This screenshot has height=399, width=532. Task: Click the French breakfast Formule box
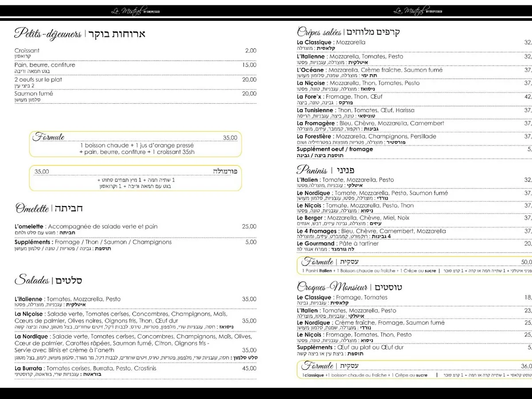[x=135, y=144]
